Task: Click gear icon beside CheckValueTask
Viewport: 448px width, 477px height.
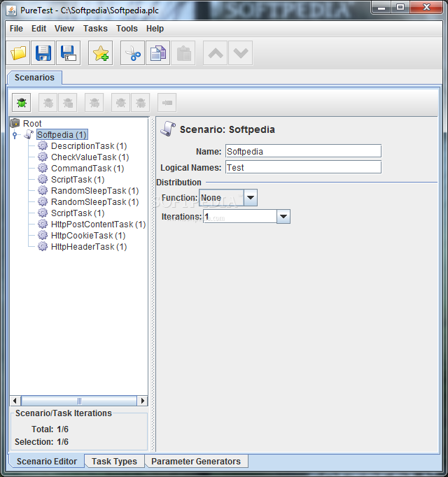Action: point(43,157)
